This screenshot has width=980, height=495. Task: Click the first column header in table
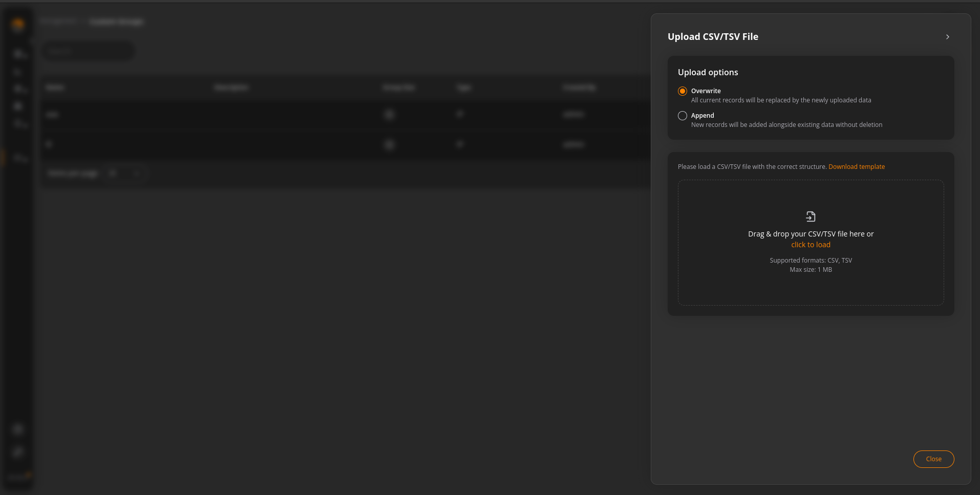point(55,88)
